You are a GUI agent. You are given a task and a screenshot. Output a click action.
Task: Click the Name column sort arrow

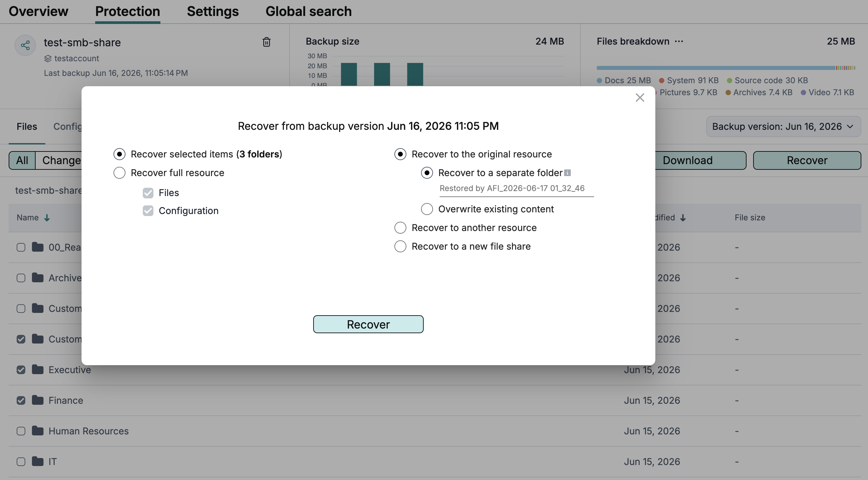pyautogui.click(x=47, y=218)
